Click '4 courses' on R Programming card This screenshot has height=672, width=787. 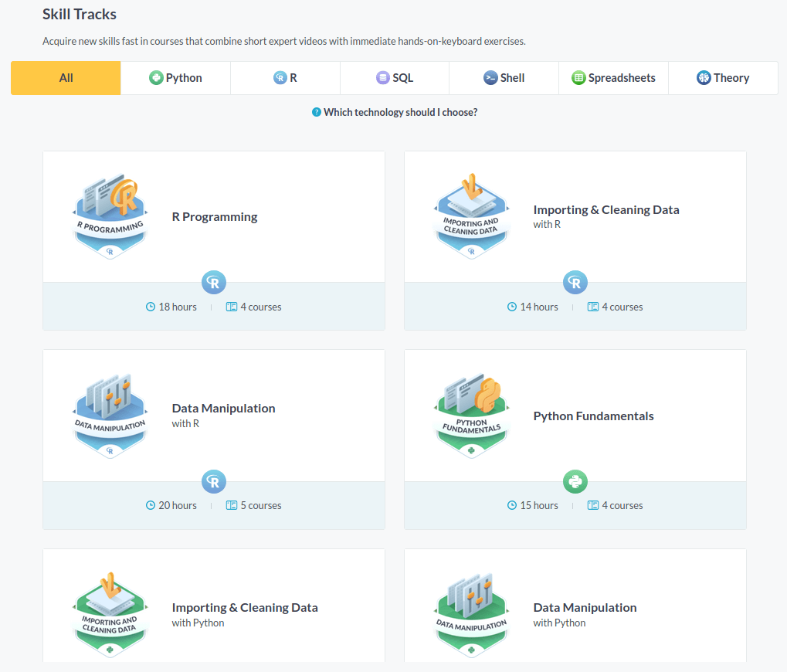tap(261, 307)
